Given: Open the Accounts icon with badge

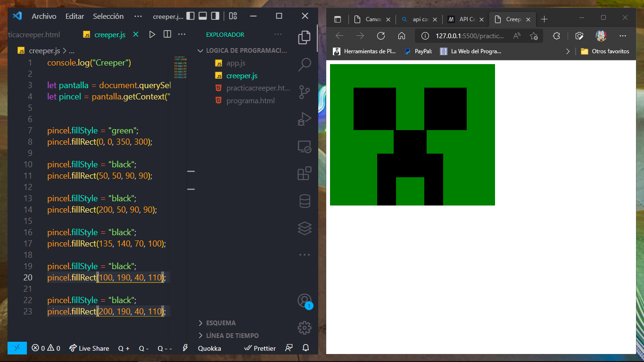Looking at the screenshot, I should tap(305, 301).
